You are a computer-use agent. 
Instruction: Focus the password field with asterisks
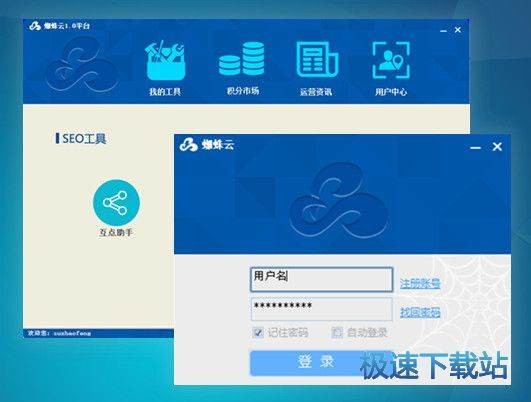coord(321,309)
